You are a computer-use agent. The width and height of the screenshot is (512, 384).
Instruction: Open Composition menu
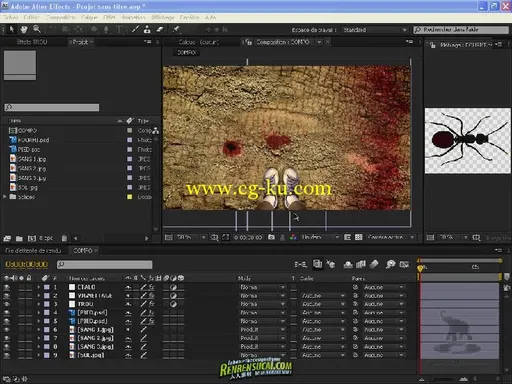click(61, 17)
